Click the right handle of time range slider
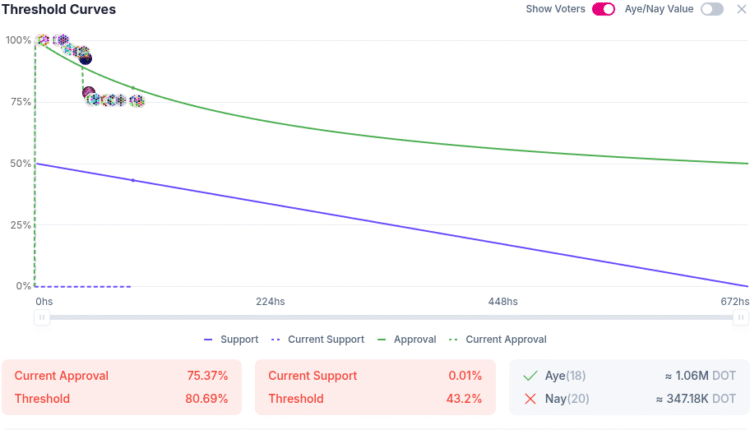 (x=740, y=317)
